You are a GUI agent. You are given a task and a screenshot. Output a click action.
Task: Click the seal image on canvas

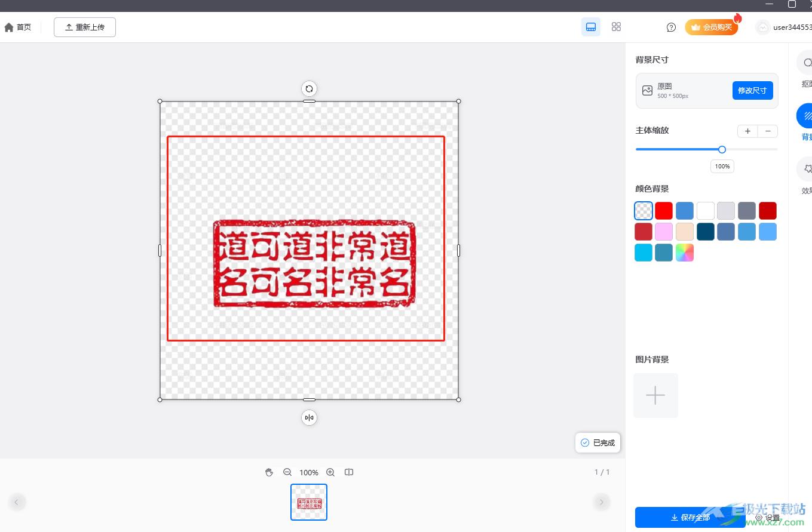(315, 263)
